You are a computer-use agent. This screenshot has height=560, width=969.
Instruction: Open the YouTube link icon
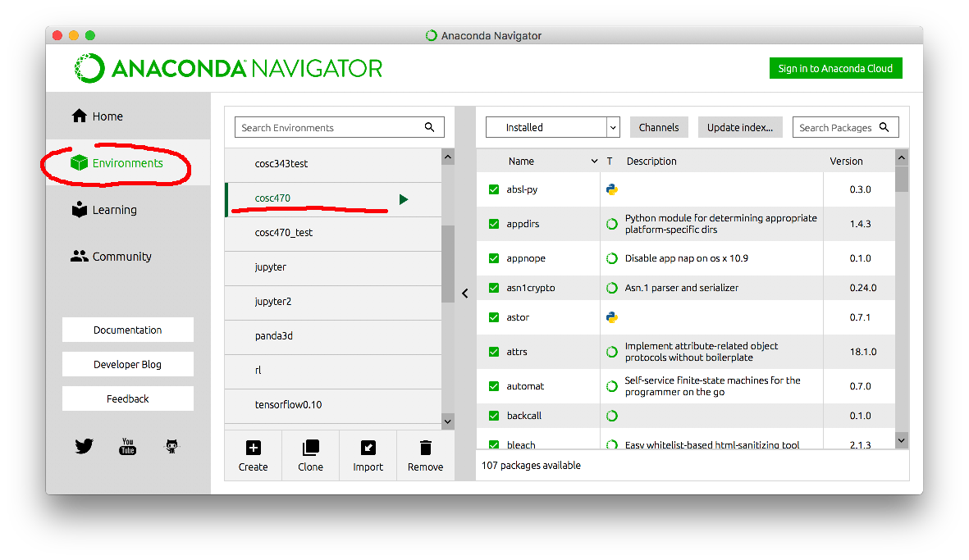click(x=127, y=446)
